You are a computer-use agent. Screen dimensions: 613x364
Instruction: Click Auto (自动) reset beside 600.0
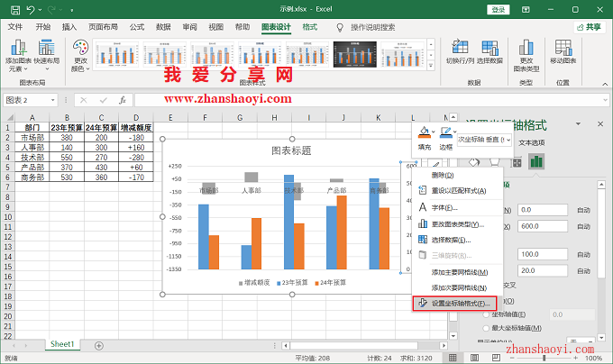(x=583, y=226)
